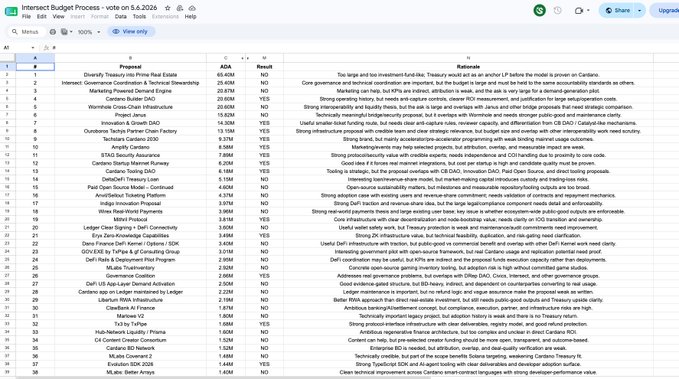The image size is (679, 379).
Task: Check the cloud document status icon
Action: click(192, 8)
